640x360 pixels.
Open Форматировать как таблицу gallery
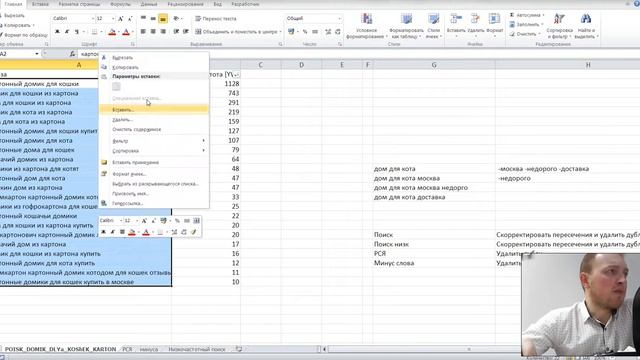[406, 26]
